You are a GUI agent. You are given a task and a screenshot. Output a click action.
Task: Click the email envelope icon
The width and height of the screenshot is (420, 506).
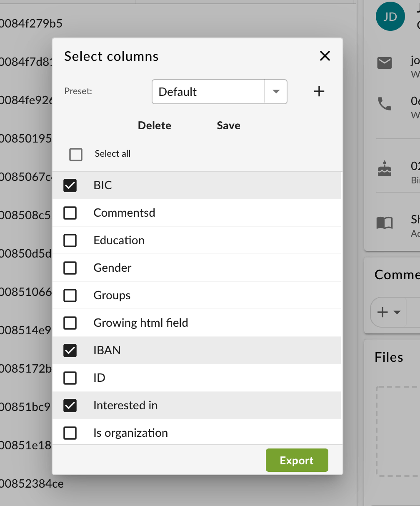tap(384, 63)
